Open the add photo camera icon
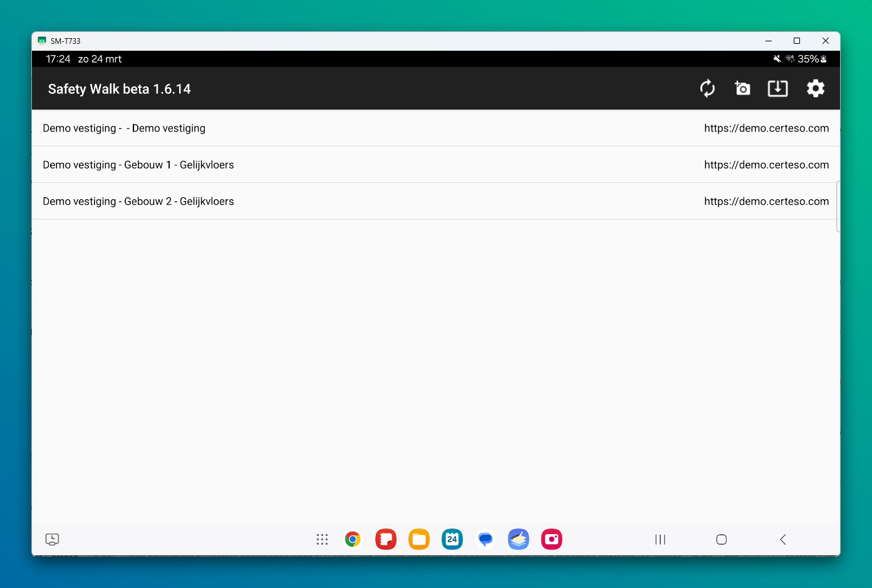872x588 pixels. tap(742, 88)
